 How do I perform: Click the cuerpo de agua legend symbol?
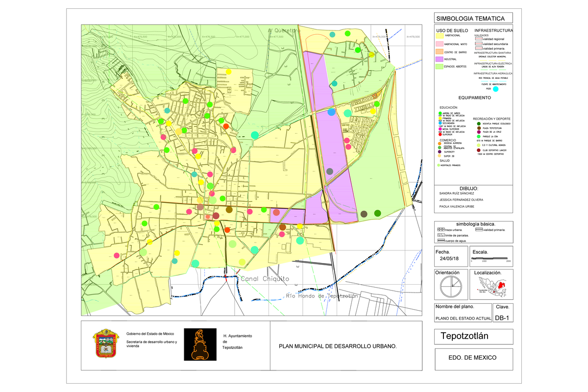440,241
